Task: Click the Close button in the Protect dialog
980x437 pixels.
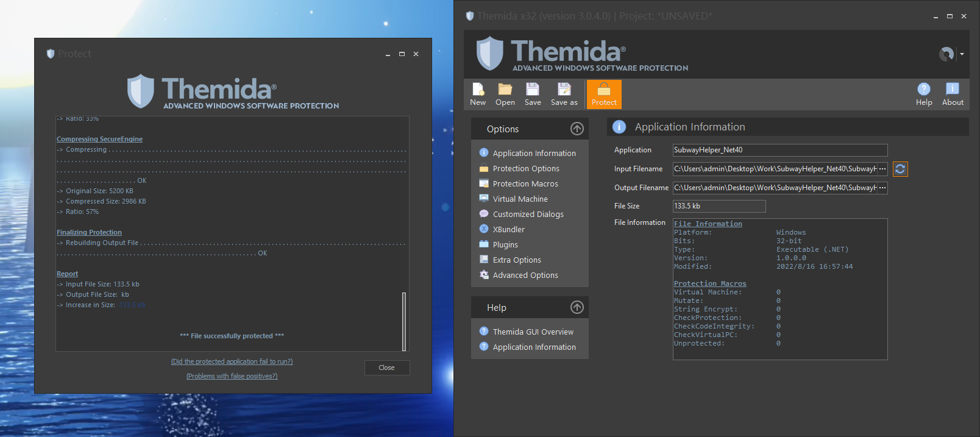Action: [387, 368]
